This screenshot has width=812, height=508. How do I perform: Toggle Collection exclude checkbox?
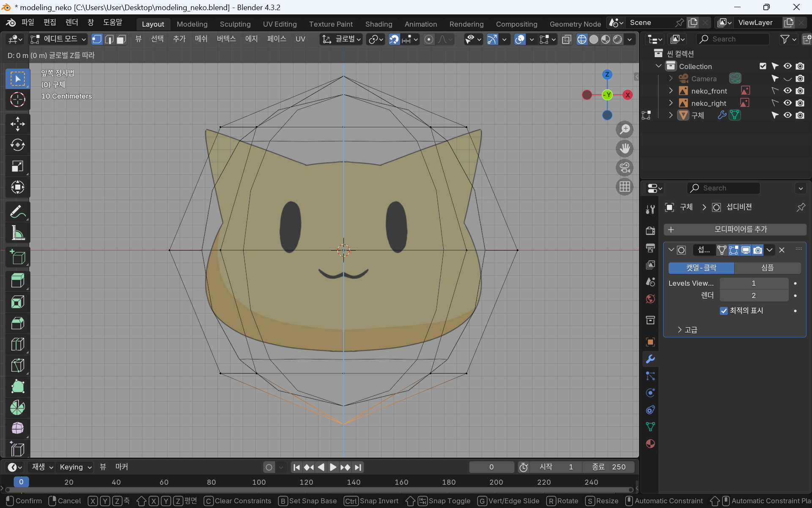tap(763, 66)
